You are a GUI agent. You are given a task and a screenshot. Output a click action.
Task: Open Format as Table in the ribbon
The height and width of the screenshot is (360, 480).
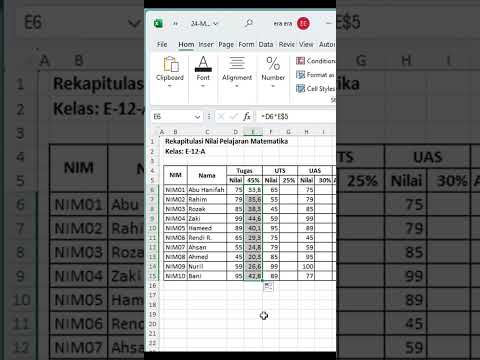(x=316, y=75)
